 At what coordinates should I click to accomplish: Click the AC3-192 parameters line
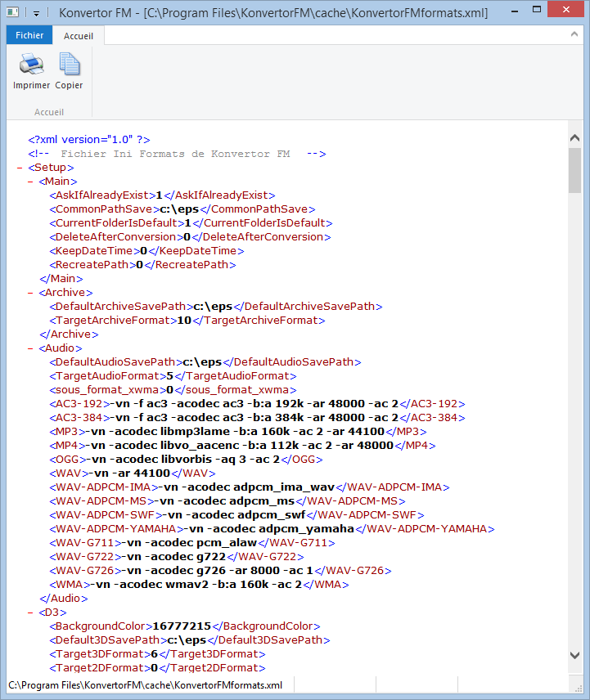tap(257, 404)
